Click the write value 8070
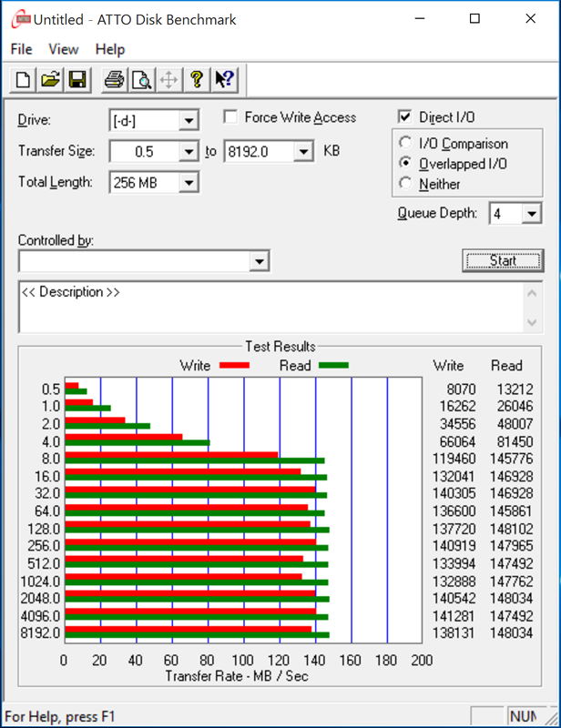Viewport: 561px width, 728px height. (462, 389)
